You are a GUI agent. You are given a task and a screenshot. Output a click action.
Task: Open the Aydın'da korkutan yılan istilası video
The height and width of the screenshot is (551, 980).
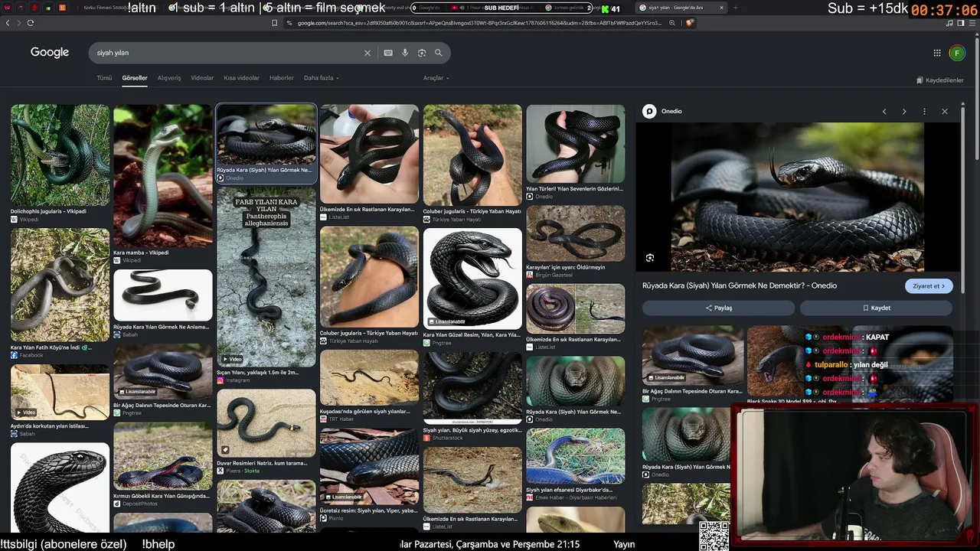point(60,392)
